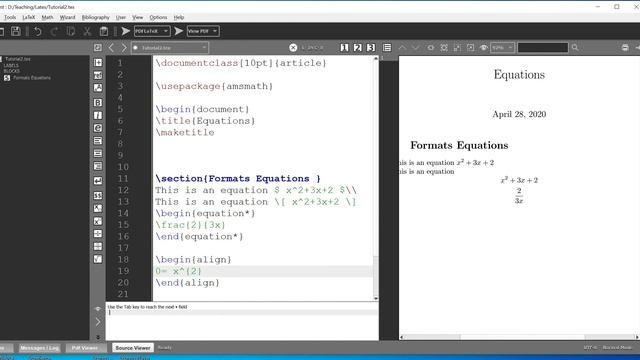640x360 pixels.
Task: Open the View PDF command dropdown
Action: (203, 31)
